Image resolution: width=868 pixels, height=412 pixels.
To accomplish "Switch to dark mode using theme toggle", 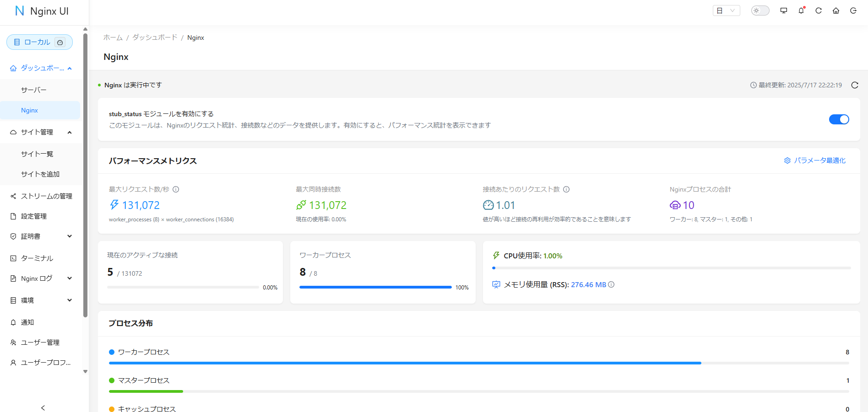I will pyautogui.click(x=759, y=10).
